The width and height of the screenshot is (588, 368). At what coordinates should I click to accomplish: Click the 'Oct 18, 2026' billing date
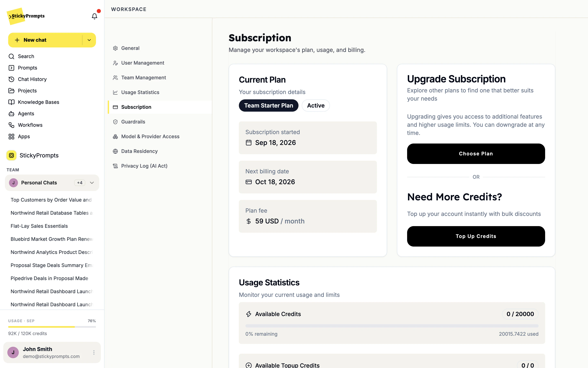(275, 182)
